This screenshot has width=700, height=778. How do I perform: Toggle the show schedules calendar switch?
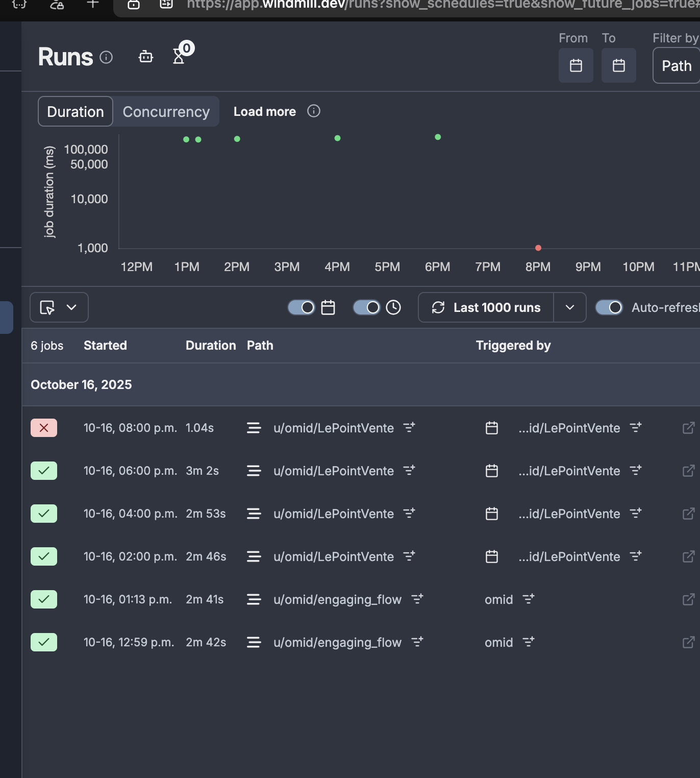(x=302, y=307)
